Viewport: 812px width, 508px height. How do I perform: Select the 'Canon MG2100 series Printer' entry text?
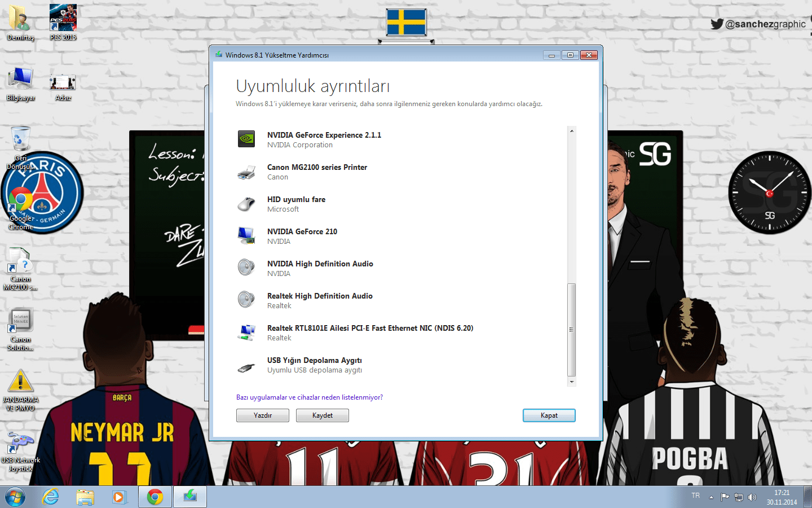click(317, 167)
